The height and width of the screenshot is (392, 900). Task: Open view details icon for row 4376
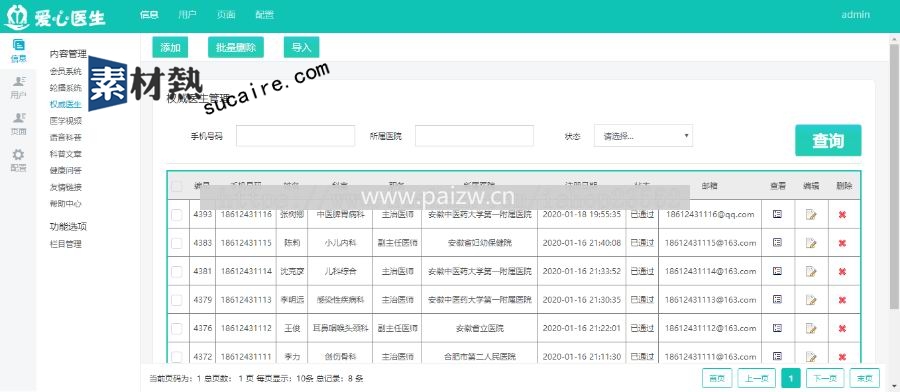(x=777, y=328)
